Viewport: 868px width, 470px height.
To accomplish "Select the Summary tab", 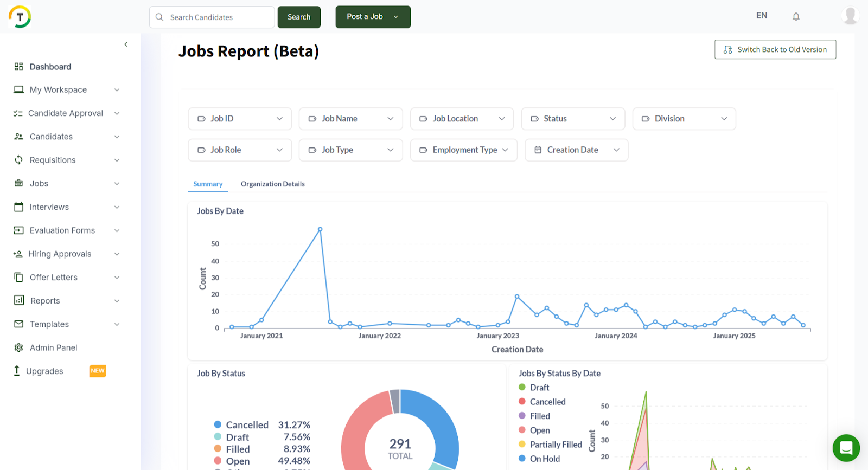I will (x=208, y=184).
